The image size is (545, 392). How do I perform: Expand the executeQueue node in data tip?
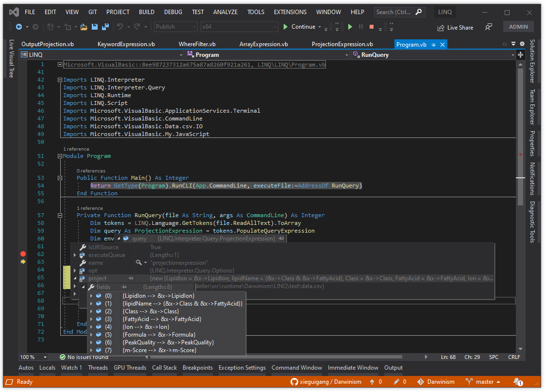[75, 255]
